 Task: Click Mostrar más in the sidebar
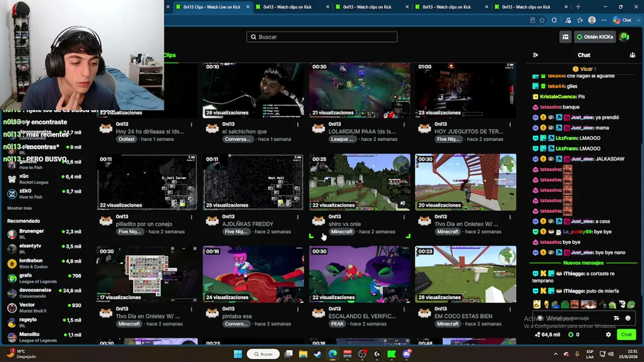tap(20, 208)
